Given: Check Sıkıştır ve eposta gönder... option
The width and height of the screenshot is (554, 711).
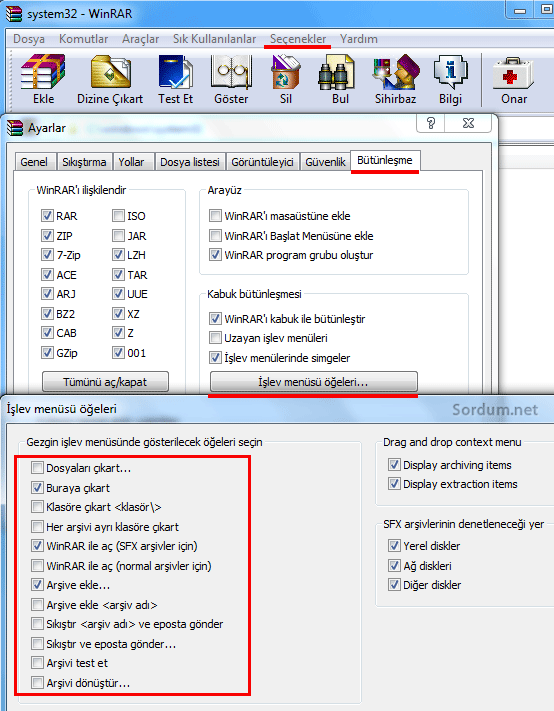Looking at the screenshot, I should pos(37,643).
